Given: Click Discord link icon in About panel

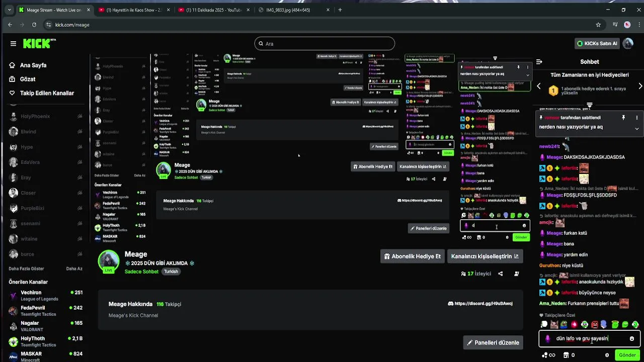Looking at the screenshot, I should (x=451, y=304).
